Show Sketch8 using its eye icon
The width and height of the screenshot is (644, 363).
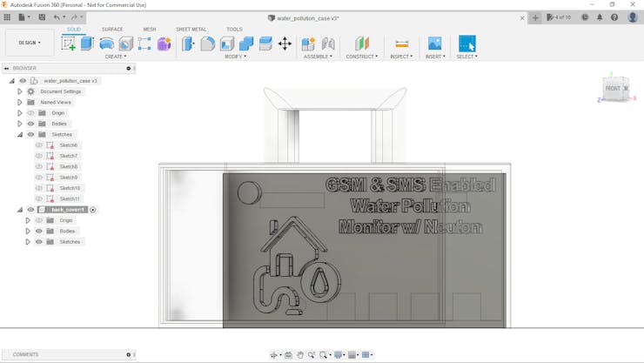pos(39,166)
